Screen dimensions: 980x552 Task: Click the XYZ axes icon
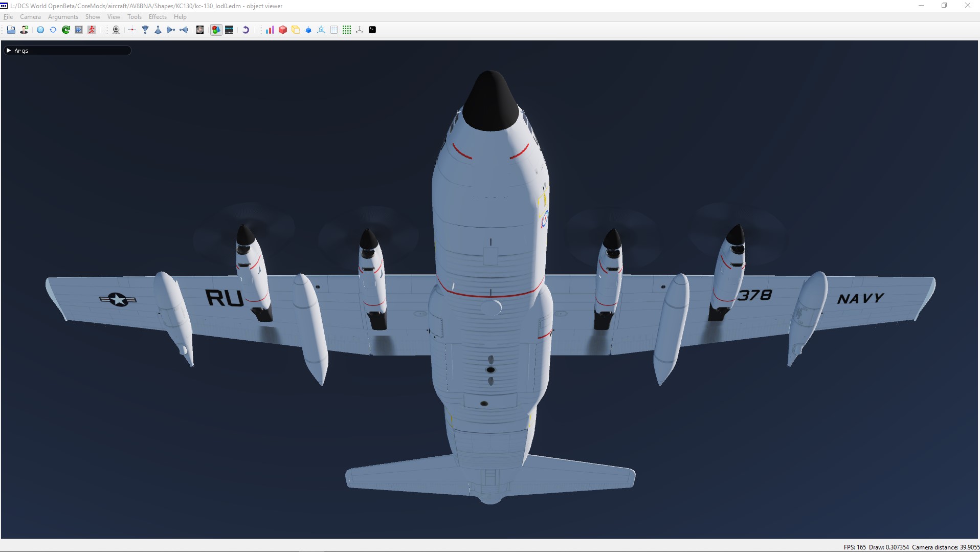[360, 30]
